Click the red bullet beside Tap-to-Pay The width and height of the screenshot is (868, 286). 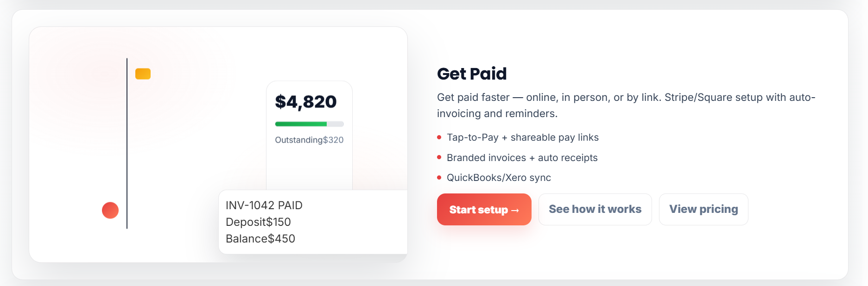click(x=439, y=137)
